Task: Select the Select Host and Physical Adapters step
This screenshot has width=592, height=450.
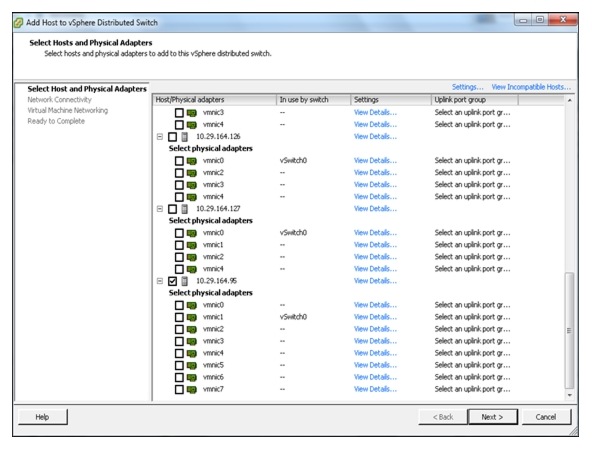Action: pos(87,89)
